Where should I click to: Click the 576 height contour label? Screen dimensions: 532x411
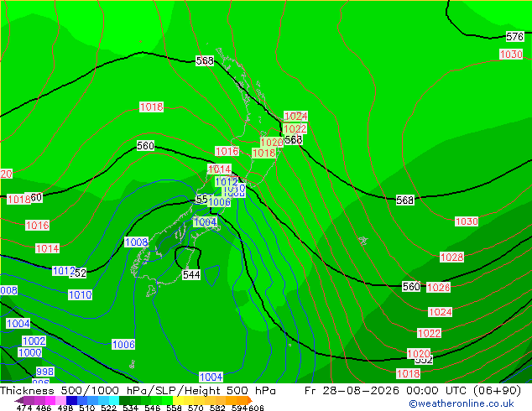point(514,36)
